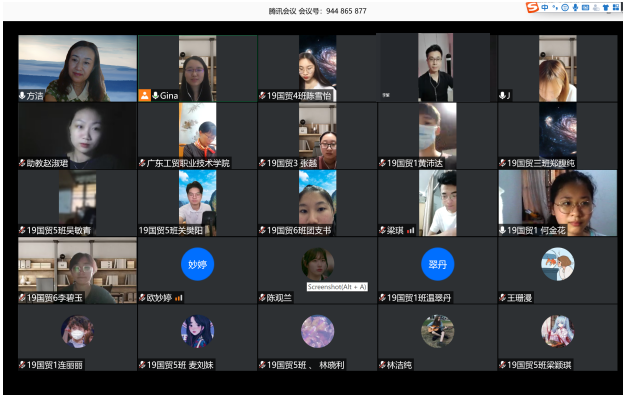Open the Sogou toolbox grid icon
Screen dimensions: 625x395
tap(616, 7)
